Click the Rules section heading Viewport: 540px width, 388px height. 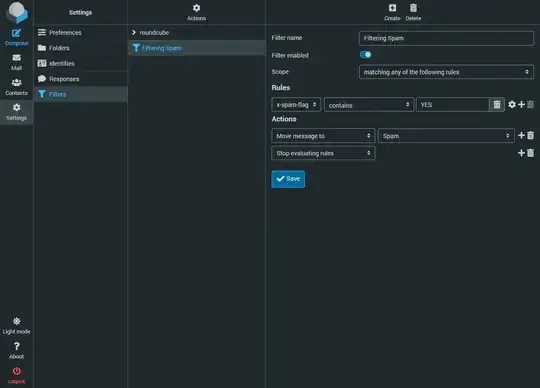(x=281, y=88)
